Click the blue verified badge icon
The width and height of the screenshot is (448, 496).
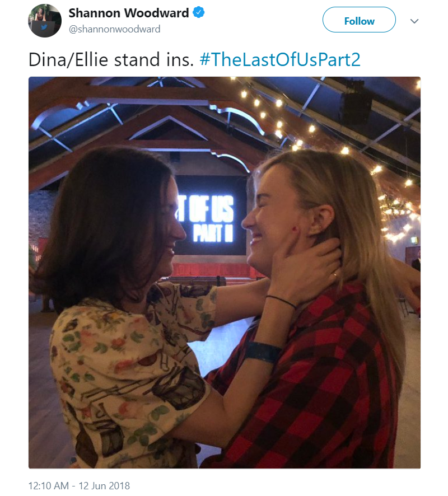199,13
